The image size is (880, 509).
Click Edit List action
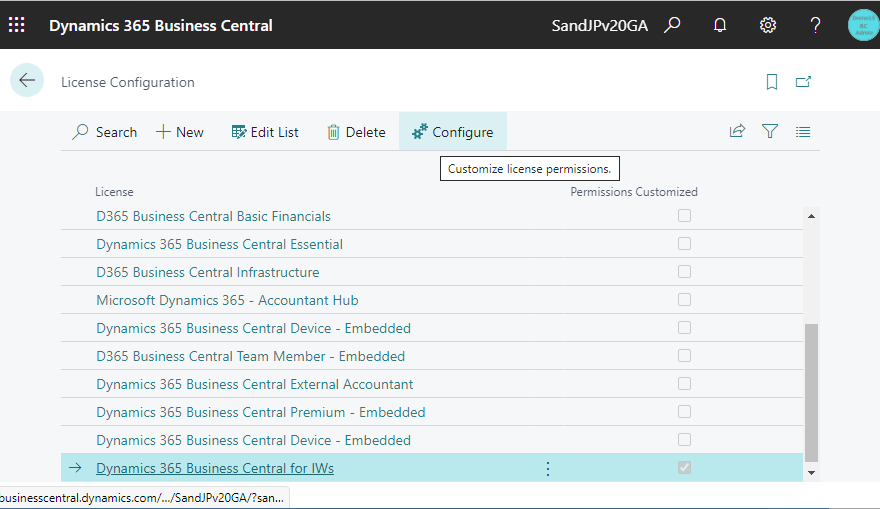(265, 132)
